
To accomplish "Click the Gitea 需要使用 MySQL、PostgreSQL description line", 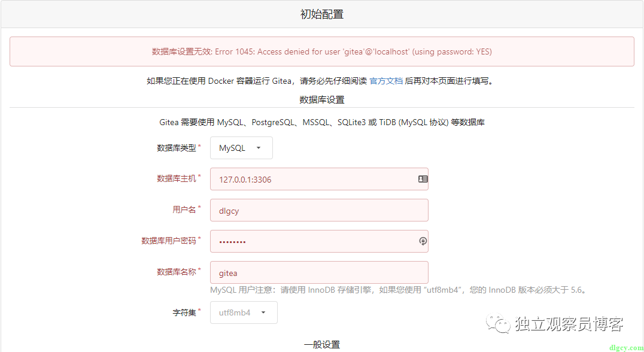I will point(322,122).
